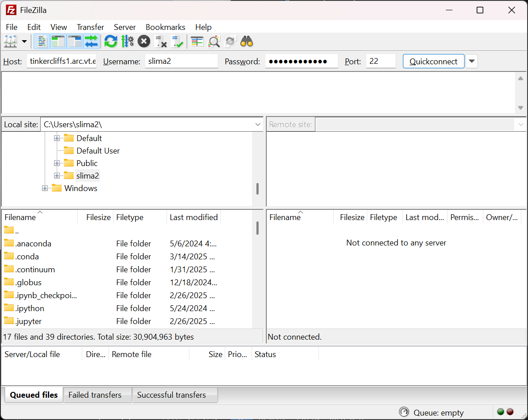Cancel the current operation
The image size is (528, 420).
click(144, 42)
